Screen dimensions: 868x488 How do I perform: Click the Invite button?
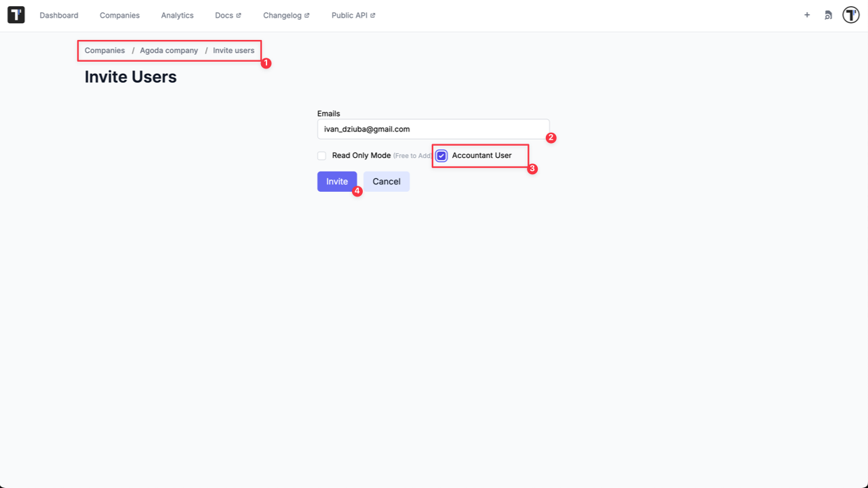337,181
